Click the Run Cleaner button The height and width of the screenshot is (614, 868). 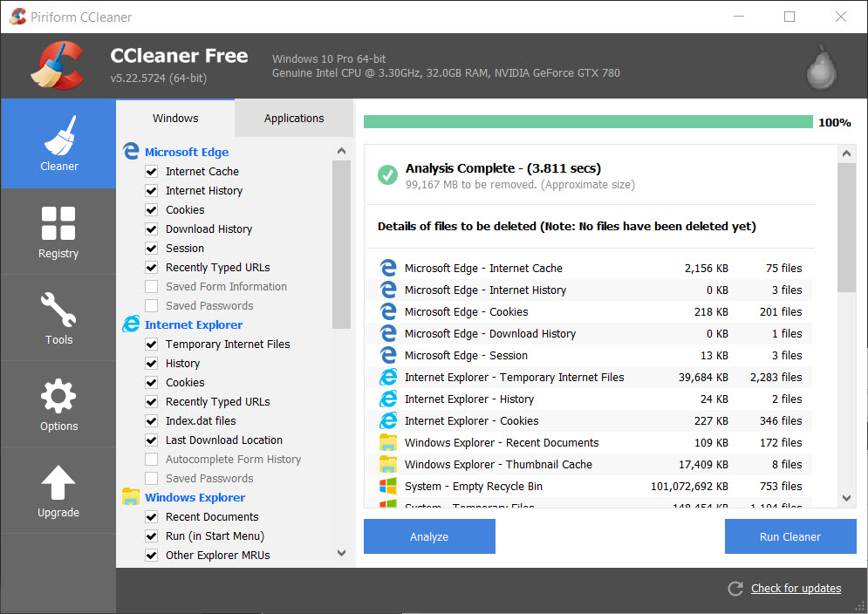pyautogui.click(x=790, y=536)
